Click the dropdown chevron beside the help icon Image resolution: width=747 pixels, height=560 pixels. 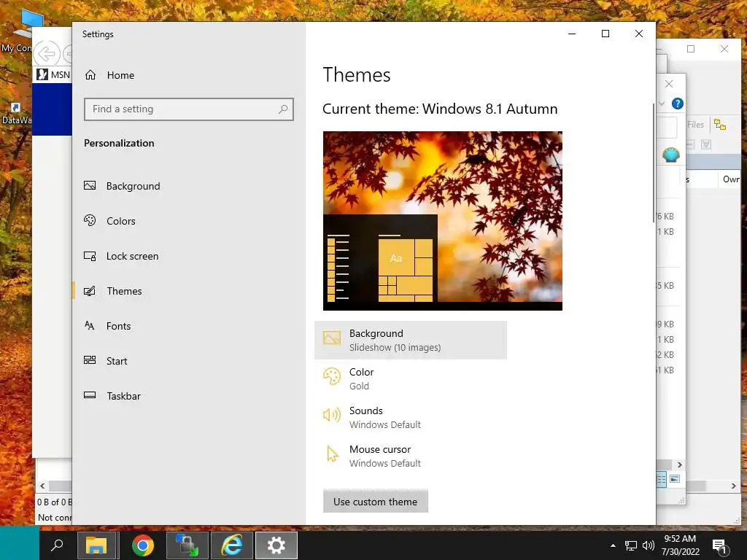click(662, 104)
